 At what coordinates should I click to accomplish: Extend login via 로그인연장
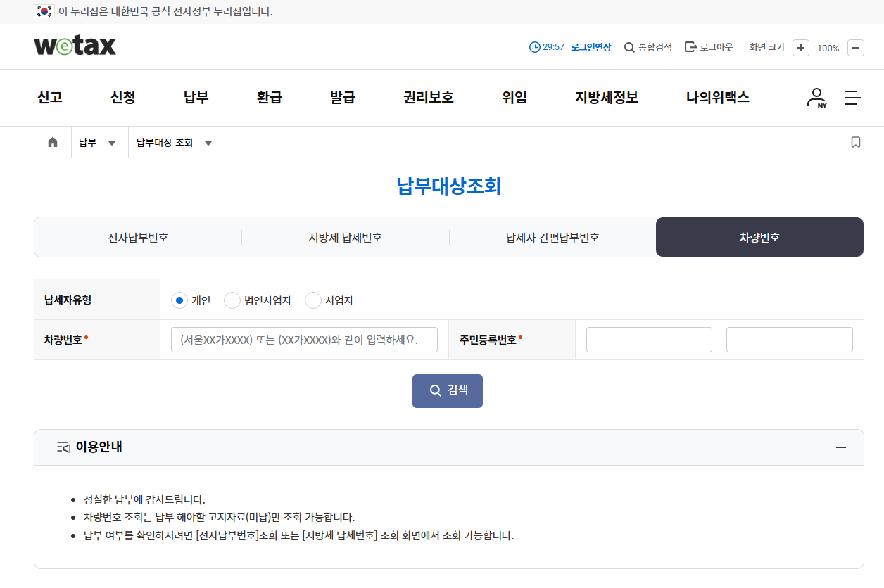click(591, 47)
